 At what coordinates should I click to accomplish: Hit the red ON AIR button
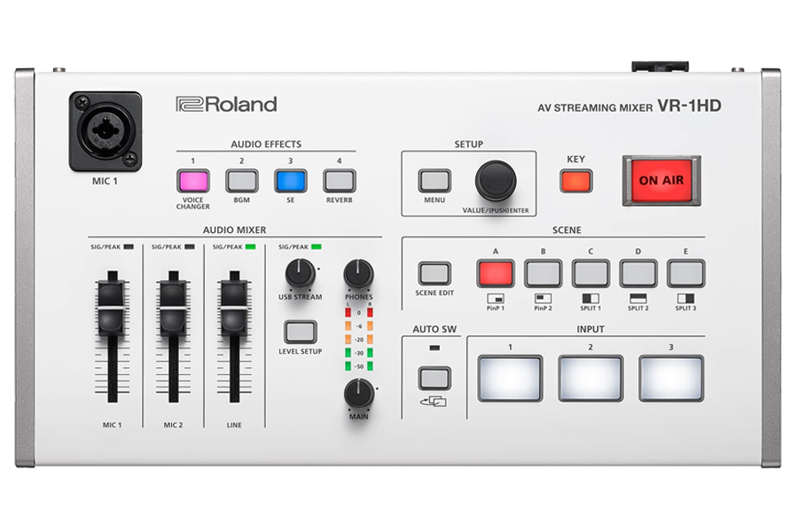(x=661, y=181)
